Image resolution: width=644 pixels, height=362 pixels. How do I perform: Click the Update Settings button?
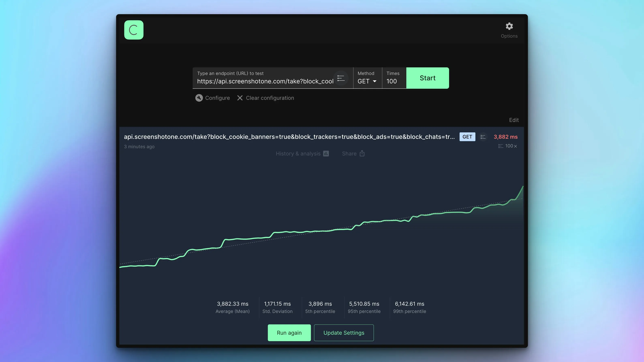(344, 332)
